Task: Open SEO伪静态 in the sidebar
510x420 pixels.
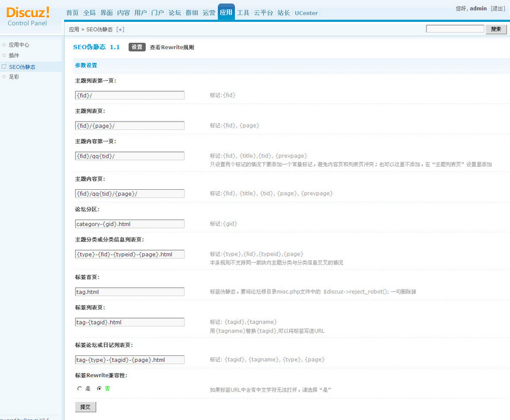Action: point(22,66)
